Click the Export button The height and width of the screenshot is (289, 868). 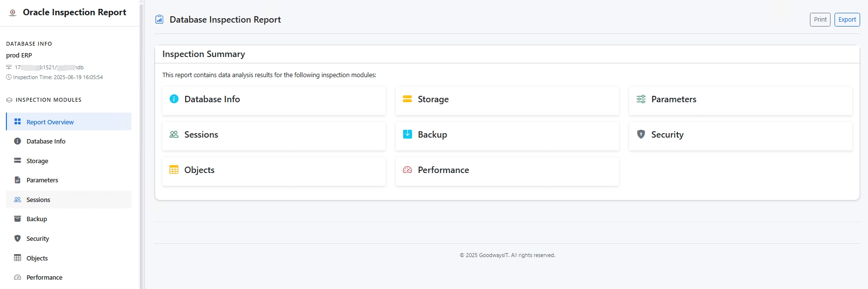(x=847, y=20)
